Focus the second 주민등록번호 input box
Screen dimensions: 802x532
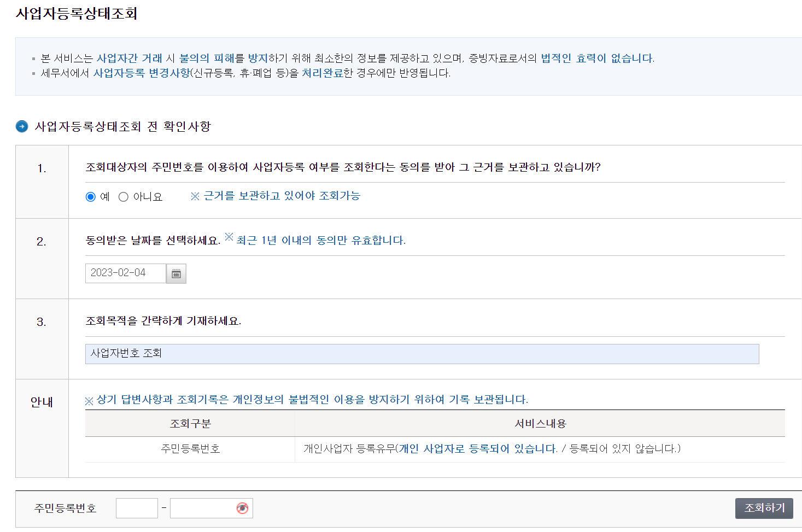[x=211, y=508]
